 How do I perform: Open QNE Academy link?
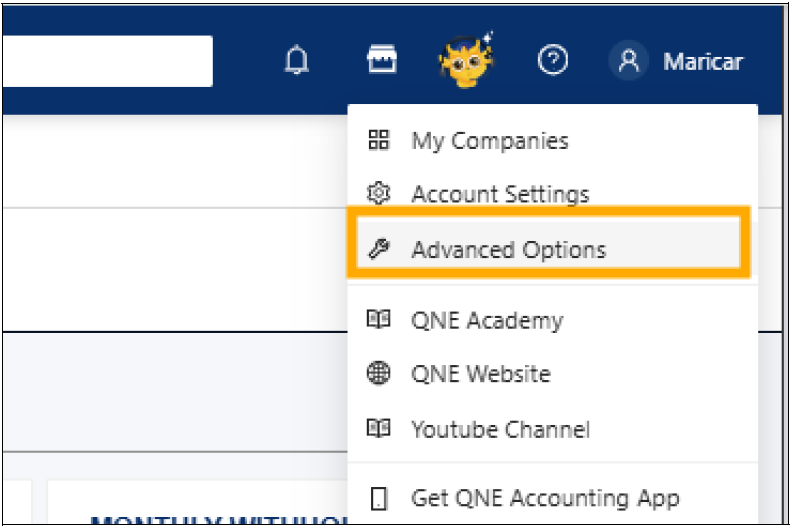pyautogui.click(x=553, y=320)
